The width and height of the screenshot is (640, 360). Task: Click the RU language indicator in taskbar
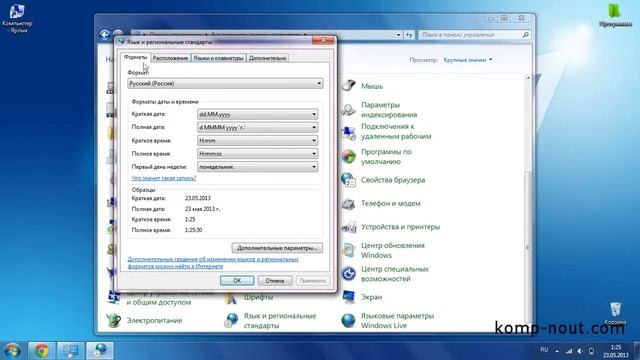click(x=544, y=350)
